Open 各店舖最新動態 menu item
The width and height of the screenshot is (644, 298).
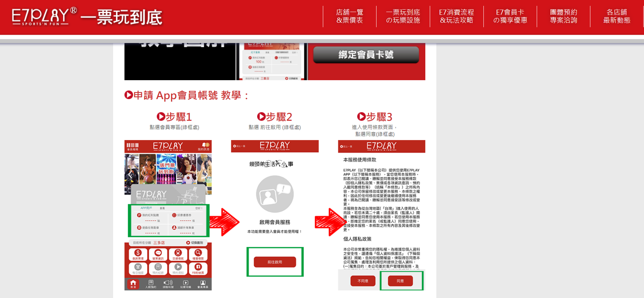click(617, 16)
